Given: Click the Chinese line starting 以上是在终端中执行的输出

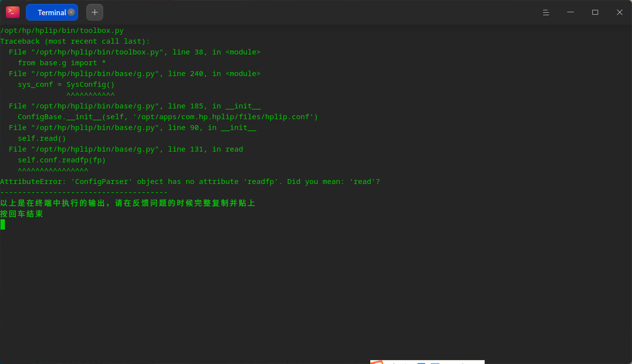Looking at the screenshot, I should pos(128,203).
